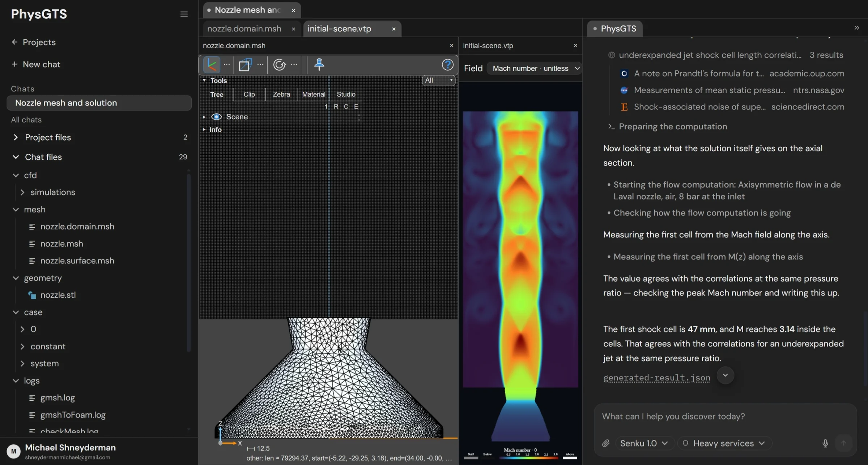This screenshot has height=465, width=868.
Task: Click the Mach number color legend bar
Action: click(528, 457)
